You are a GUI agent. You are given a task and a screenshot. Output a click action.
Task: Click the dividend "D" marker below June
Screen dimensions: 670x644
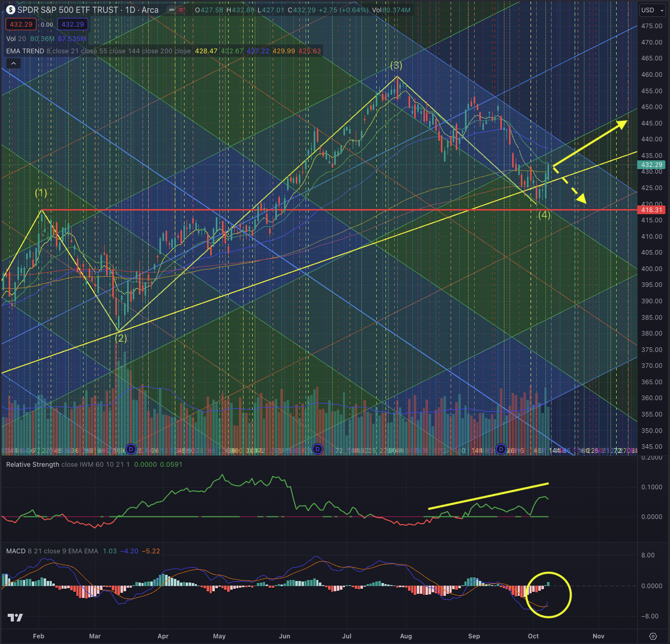(x=318, y=449)
